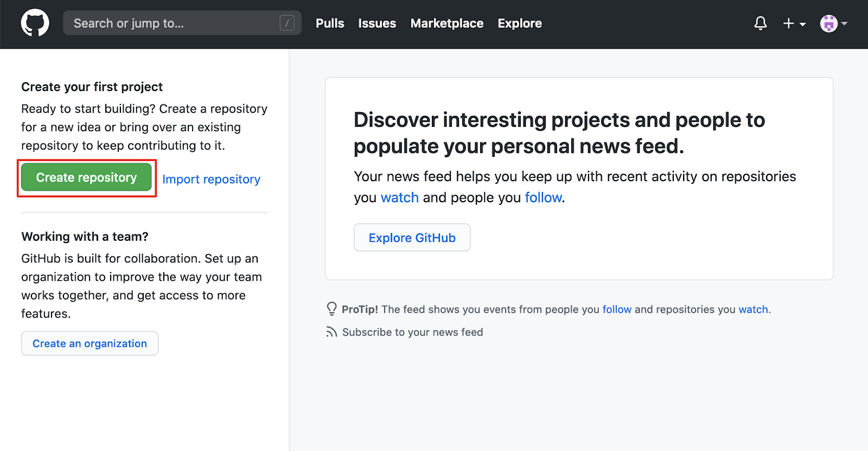The height and width of the screenshot is (451, 868).
Task: Click the RSS feed icon
Action: pyautogui.click(x=331, y=332)
